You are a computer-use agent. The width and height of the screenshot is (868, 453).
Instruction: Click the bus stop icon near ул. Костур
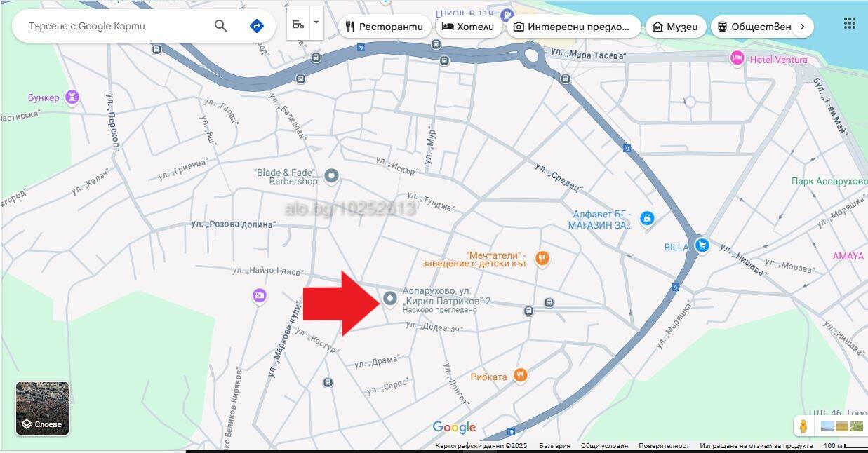point(328,382)
